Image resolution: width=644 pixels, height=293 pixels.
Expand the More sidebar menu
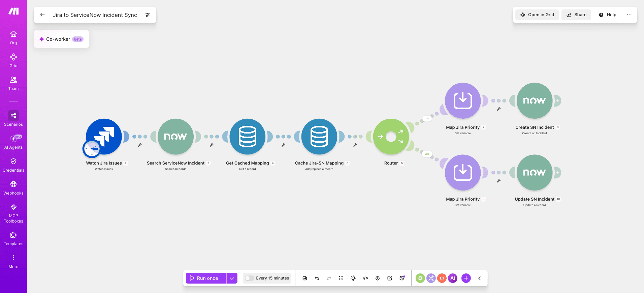coord(13,261)
